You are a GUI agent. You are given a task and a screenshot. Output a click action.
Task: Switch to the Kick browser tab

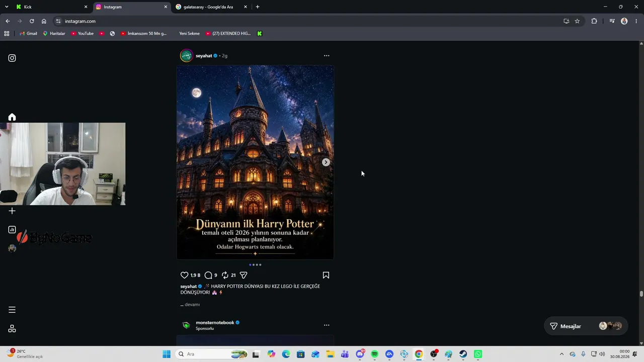pyautogui.click(x=51, y=7)
